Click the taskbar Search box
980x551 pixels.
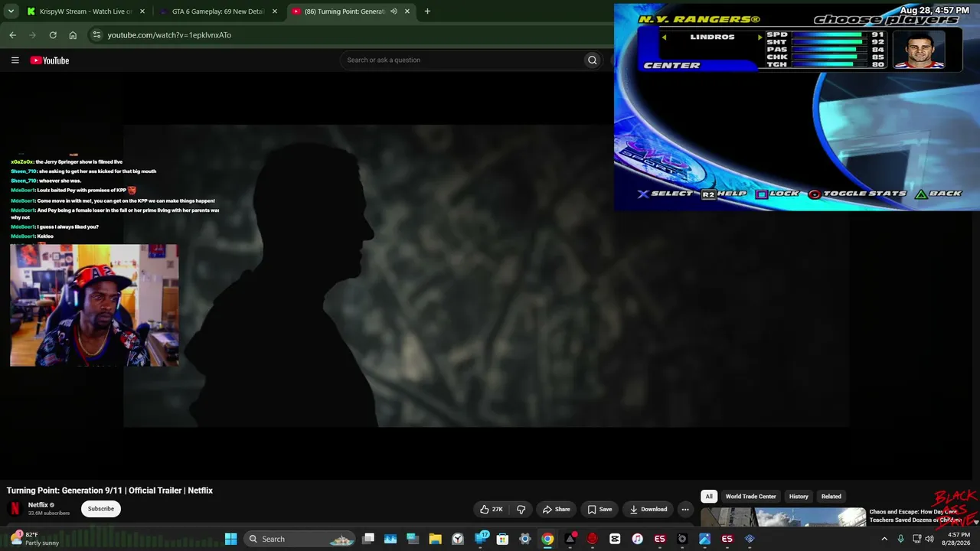(x=300, y=539)
